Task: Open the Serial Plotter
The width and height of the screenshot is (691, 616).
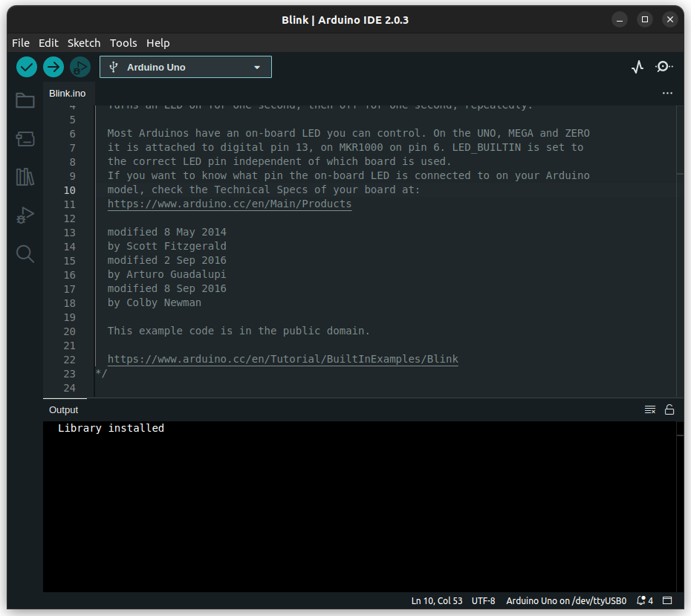Action: 638,67
